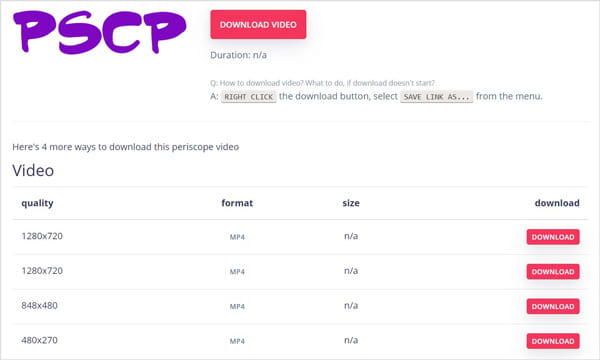This screenshot has width=600, height=360.
Task: Select the format column header
Action: [x=237, y=203]
